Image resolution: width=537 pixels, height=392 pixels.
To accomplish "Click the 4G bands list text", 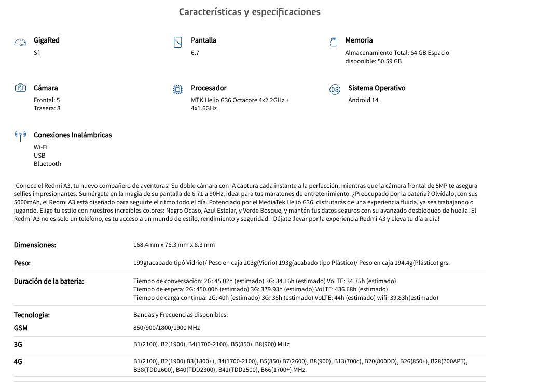I will tap(300, 365).
